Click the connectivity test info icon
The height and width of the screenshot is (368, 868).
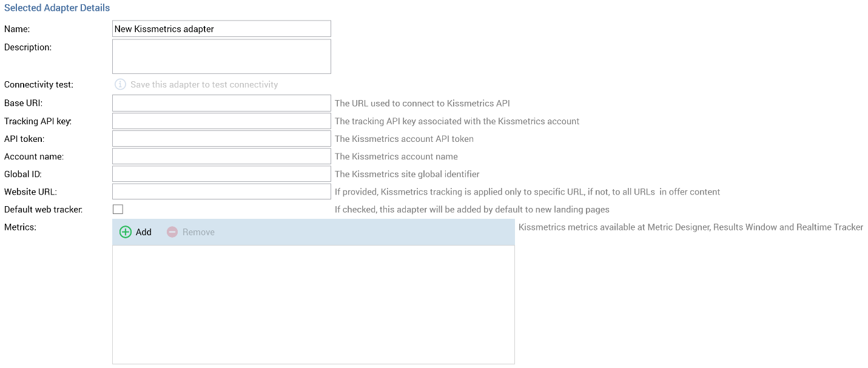(x=121, y=84)
